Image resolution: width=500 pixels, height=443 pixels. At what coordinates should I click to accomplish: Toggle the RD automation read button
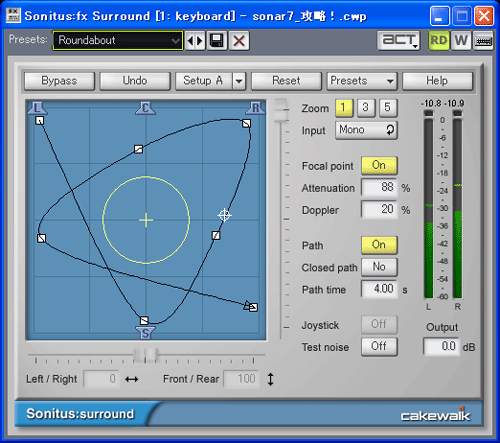[x=438, y=40]
